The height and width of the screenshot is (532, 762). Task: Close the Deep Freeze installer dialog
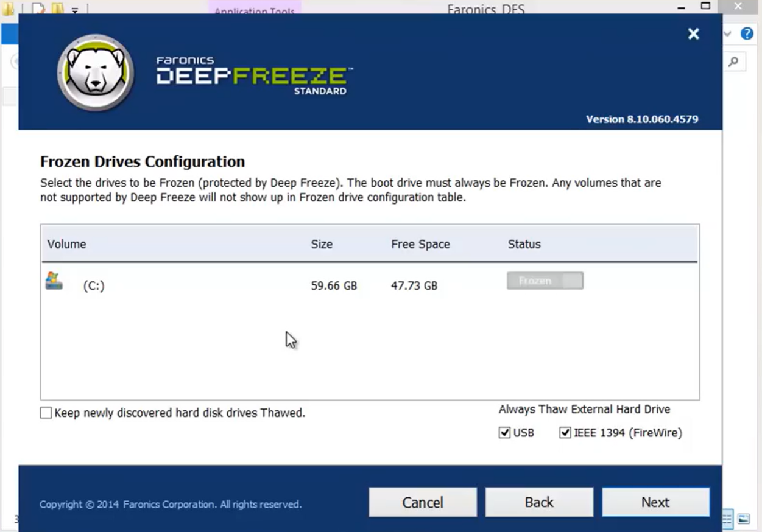(x=693, y=34)
